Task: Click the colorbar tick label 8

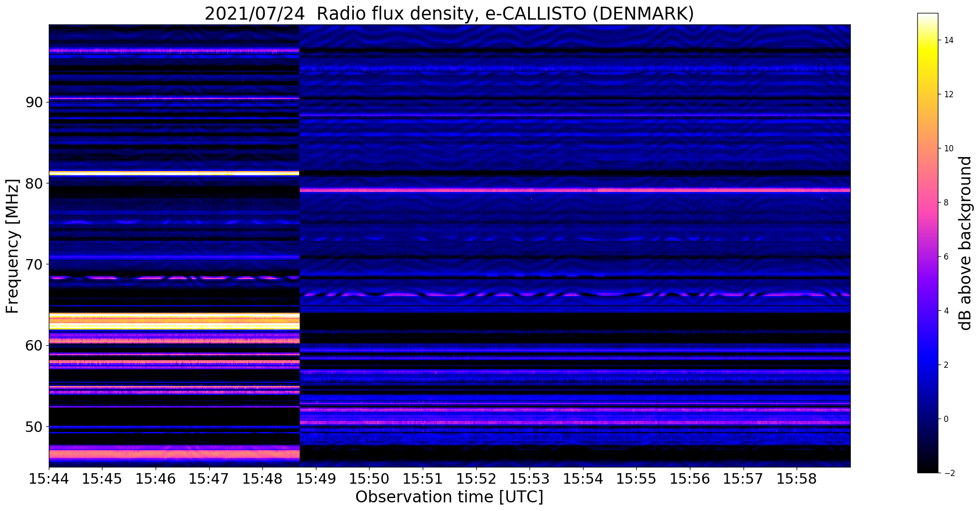Action: click(x=946, y=203)
